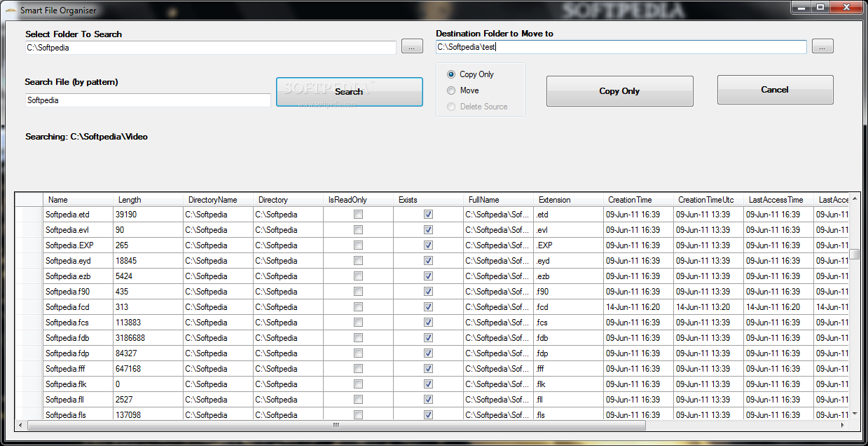868x446 pixels.
Task: Select the Copy Only radio button
Action: click(451, 74)
